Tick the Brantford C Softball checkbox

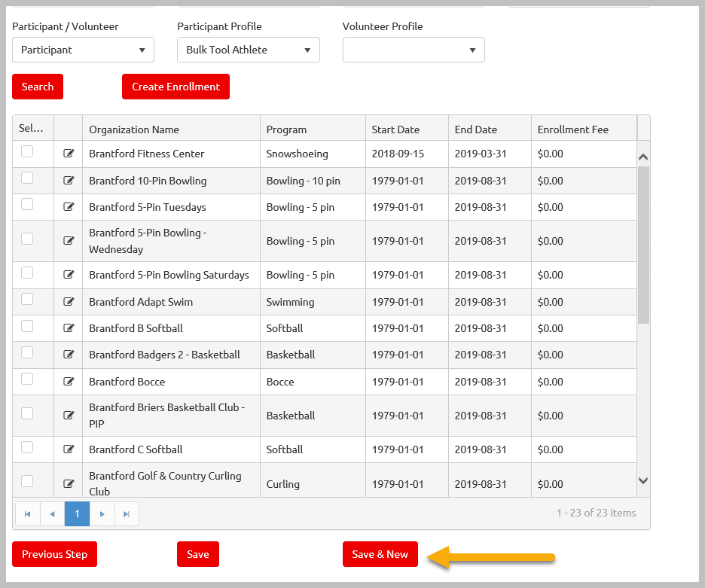27,447
